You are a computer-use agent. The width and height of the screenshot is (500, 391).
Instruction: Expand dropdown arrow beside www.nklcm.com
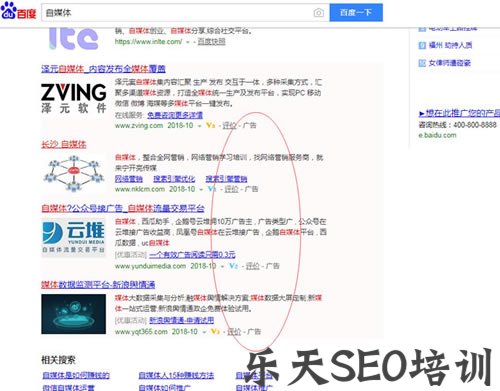[201, 190]
